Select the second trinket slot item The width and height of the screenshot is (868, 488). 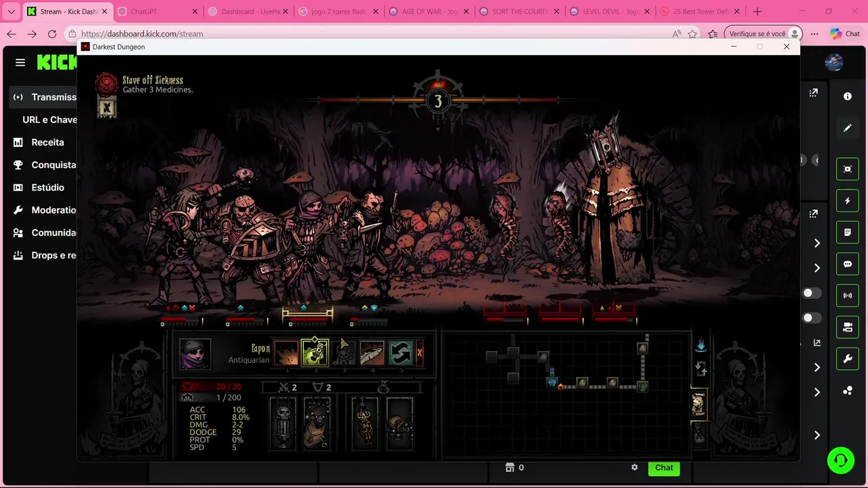pyautogui.click(x=317, y=424)
